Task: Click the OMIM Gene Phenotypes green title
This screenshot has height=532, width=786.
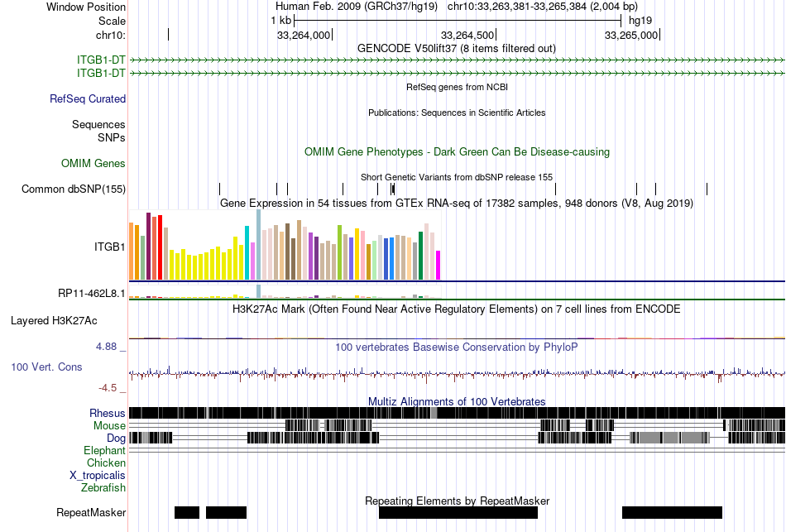Action: 457,152
